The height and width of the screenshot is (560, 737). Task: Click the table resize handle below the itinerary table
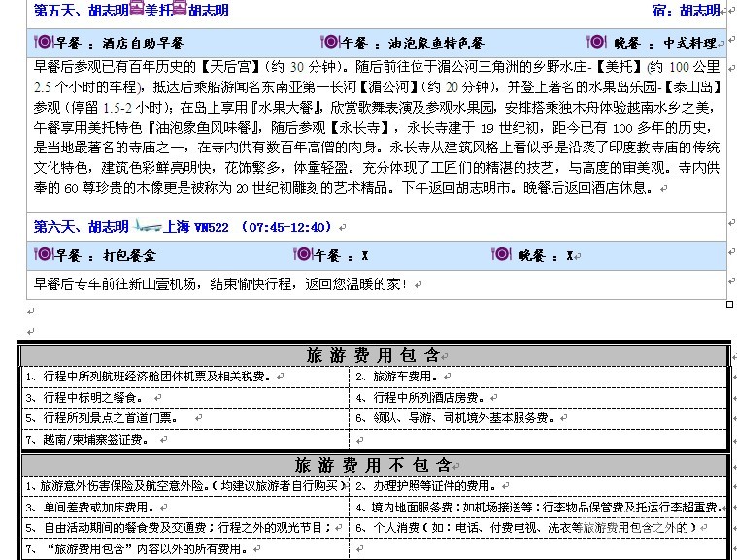click(x=729, y=304)
